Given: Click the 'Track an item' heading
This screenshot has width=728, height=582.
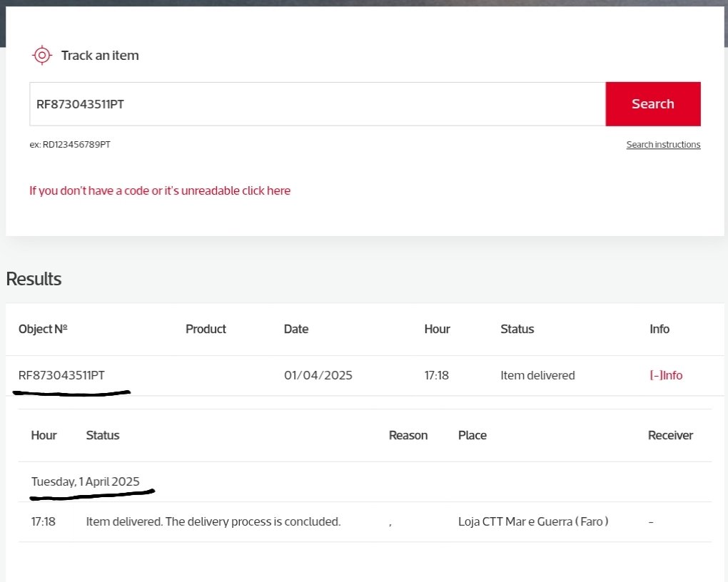Looking at the screenshot, I should click(x=100, y=55).
